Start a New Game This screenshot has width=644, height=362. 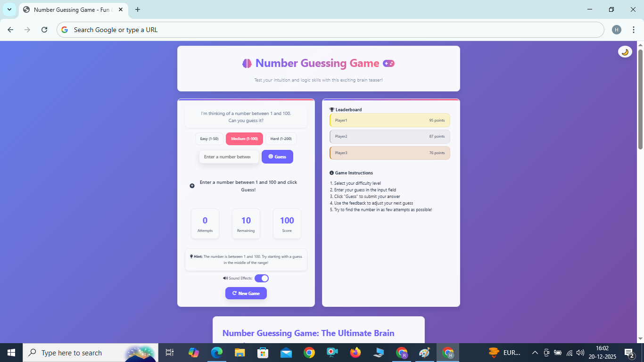click(246, 293)
